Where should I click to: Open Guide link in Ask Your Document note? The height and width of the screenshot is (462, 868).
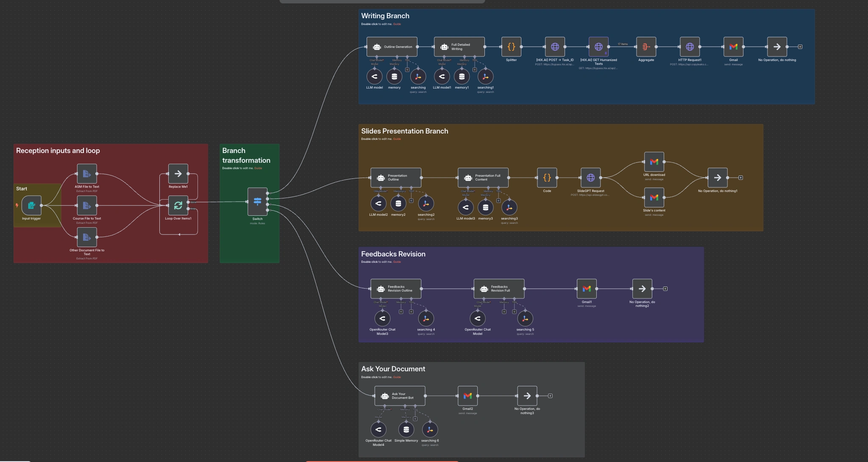pos(397,377)
